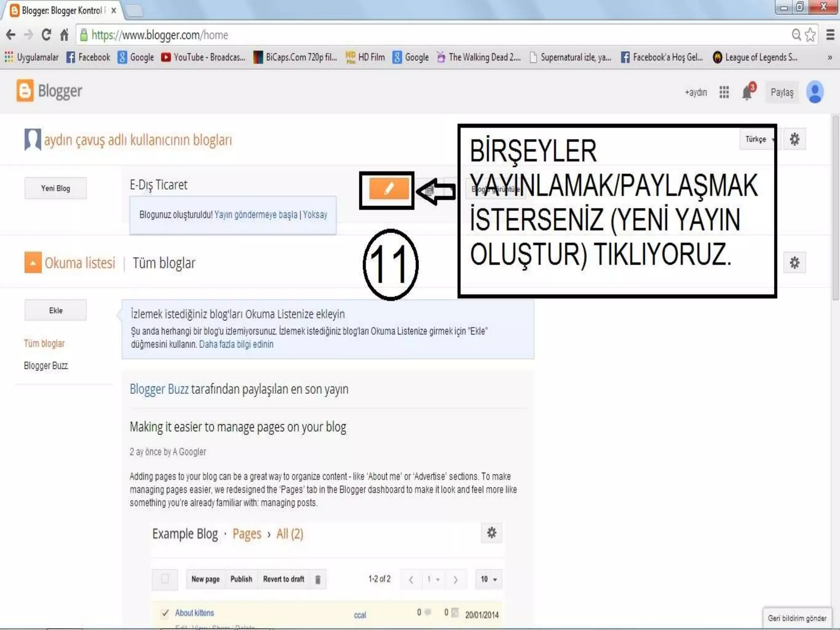The image size is (840, 630).
Task: Click the Yeni Blog button
Action: point(55,188)
